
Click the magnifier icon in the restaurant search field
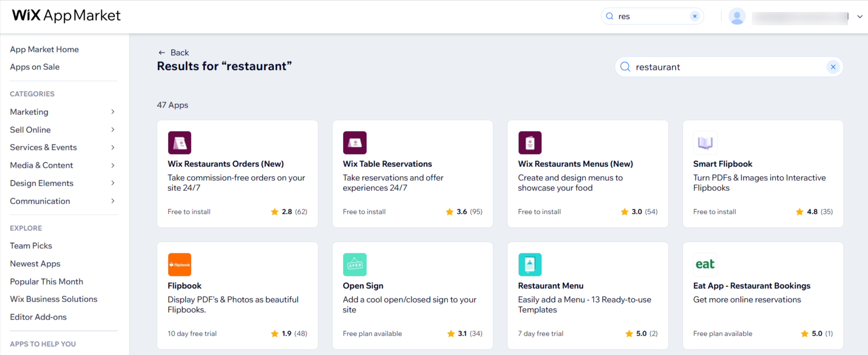click(x=625, y=67)
